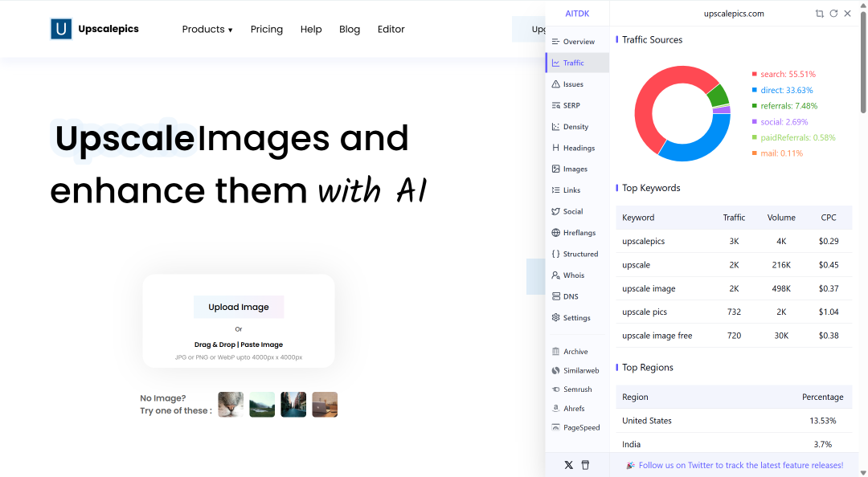The height and width of the screenshot is (477, 868).
Task: Click the upscalepics keyword row
Action: click(734, 241)
